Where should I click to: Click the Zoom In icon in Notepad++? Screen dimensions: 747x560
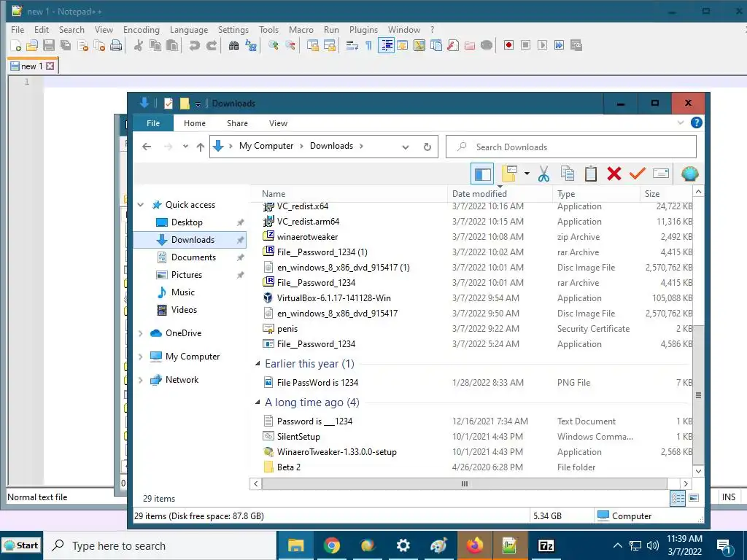[274, 45]
